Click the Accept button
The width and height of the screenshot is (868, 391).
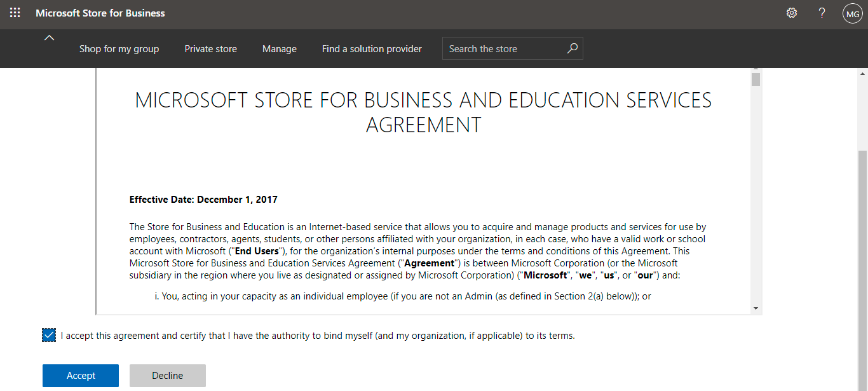pyautogui.click(x=81, y=376)
